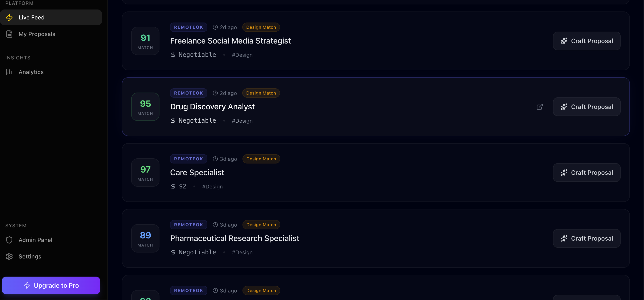Viewport: 644px width, 300px height.
Task: Click the clock icon on Pharmaceutical Research Specialist
Action: click(215, 224)
